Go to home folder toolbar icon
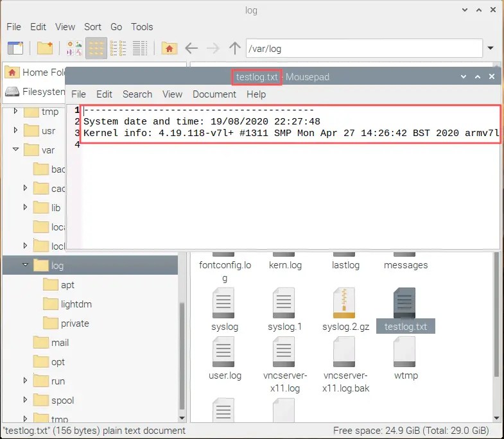Viewport: 504px width, 439px height. coord(169,49)
